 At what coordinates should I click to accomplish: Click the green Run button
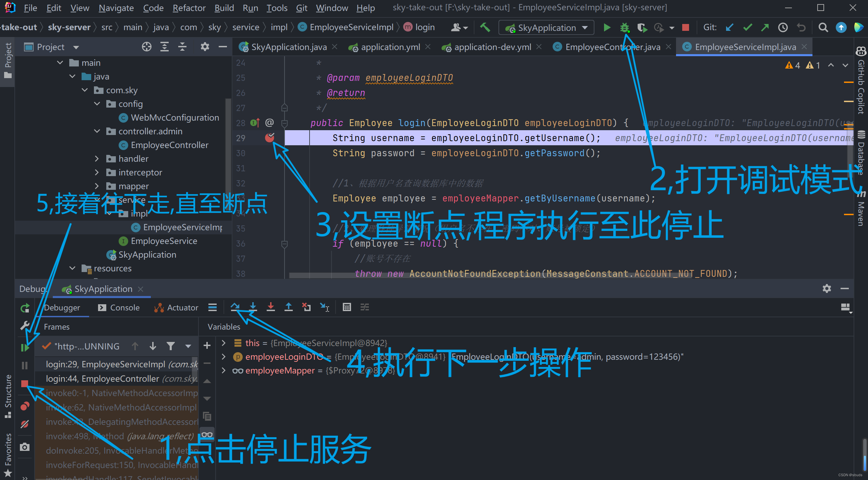(606, 27)
